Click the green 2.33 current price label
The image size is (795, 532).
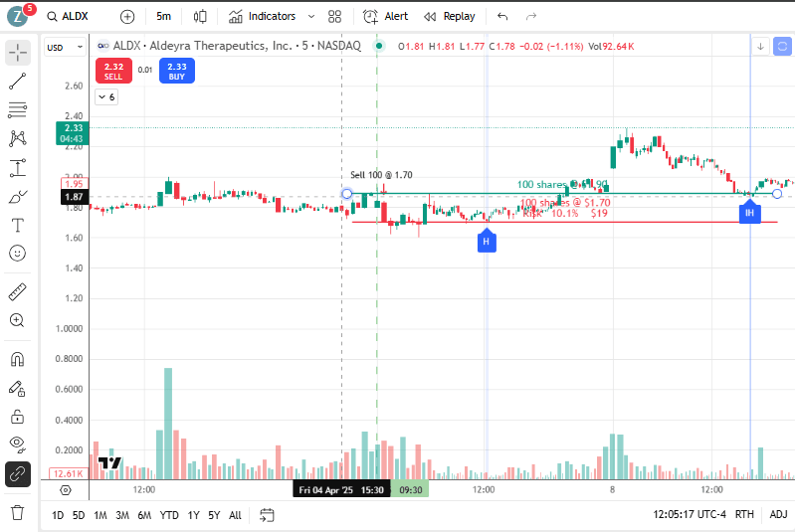(72, 133)
